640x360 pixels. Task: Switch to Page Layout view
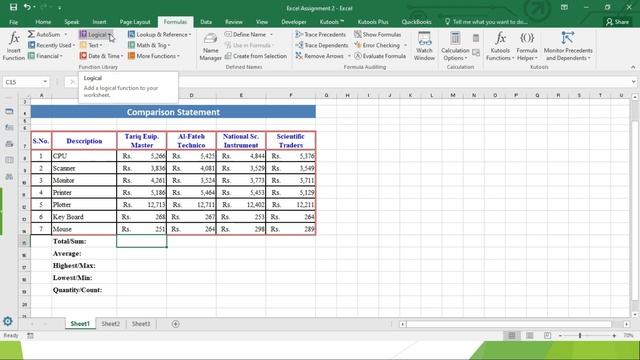pos(529,336)
